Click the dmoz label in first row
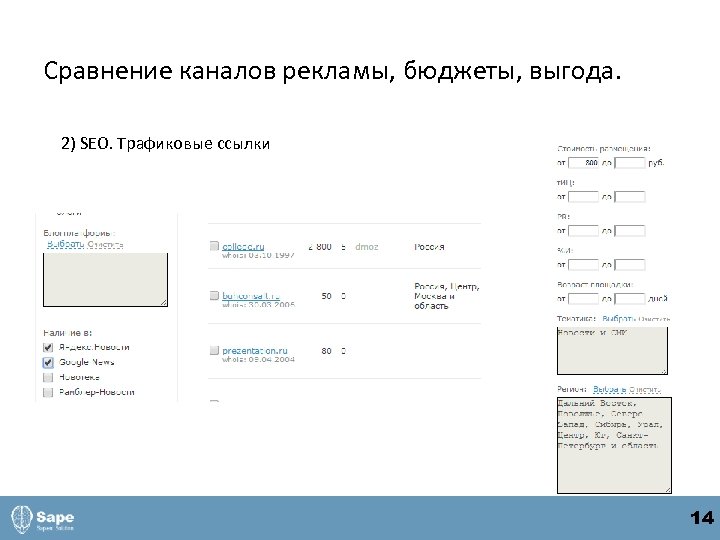Image resolution: width=720 pixels, height=540 pixels. point(366,247)
